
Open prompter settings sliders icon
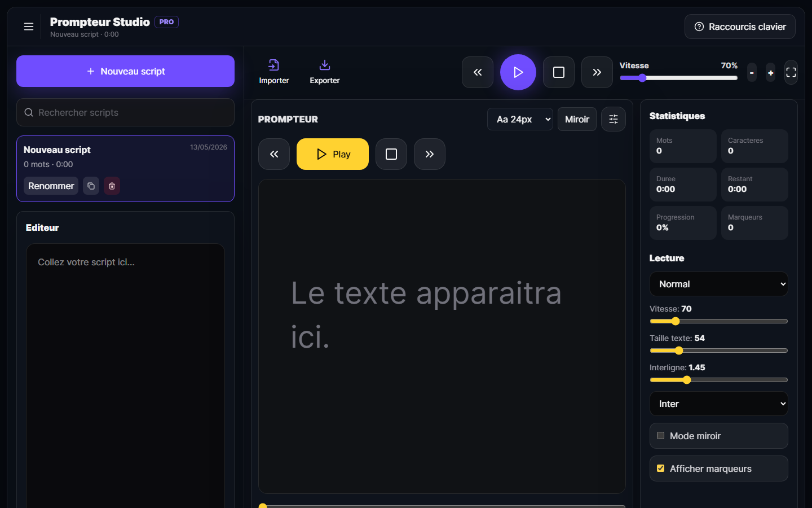(x=614, y=119)
